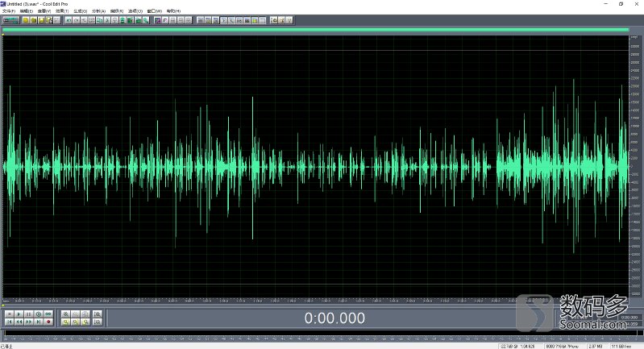This screenshot has width=644, height=349.
Task: Click the Zoom Out Full icon
Action: [x=85, y=314]
